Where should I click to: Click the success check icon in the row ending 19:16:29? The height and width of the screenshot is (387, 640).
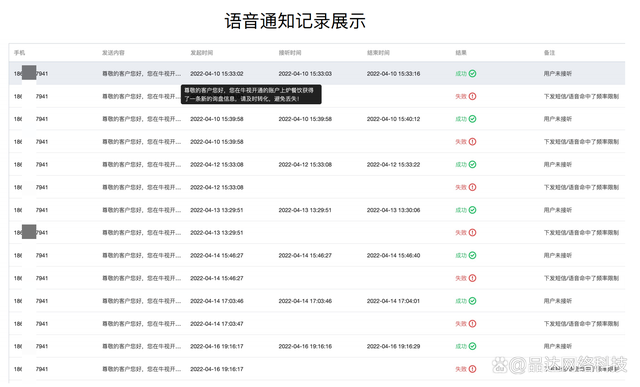pos(472,346)
